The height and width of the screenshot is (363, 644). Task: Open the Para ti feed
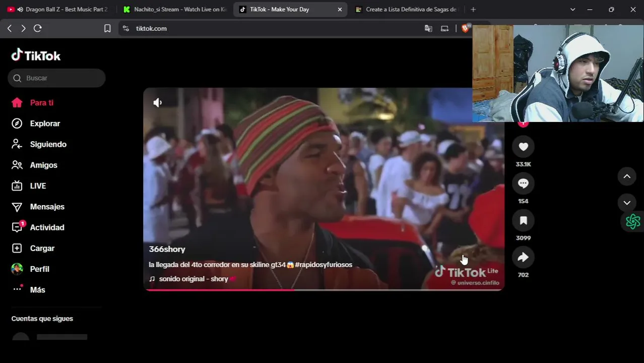point(41,103)
